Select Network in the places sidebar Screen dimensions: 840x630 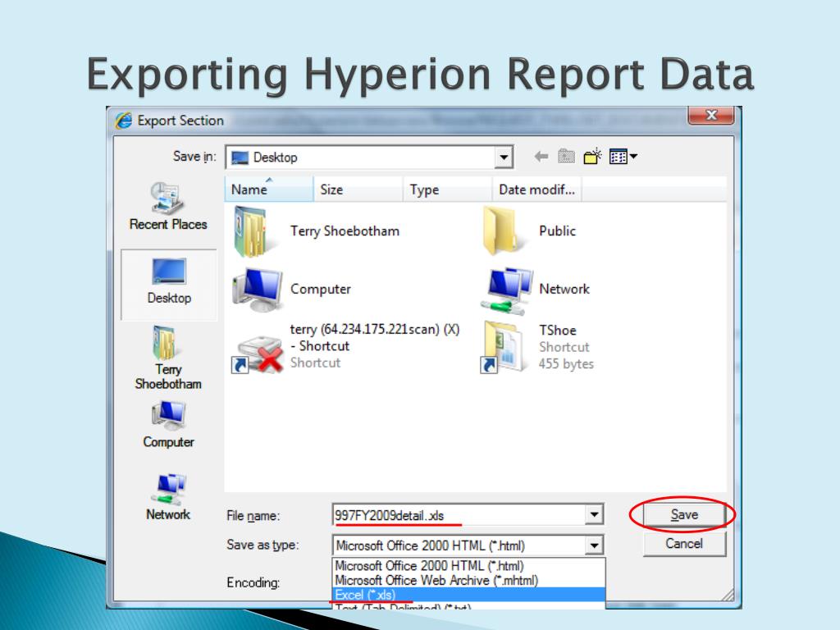[168, 496]
